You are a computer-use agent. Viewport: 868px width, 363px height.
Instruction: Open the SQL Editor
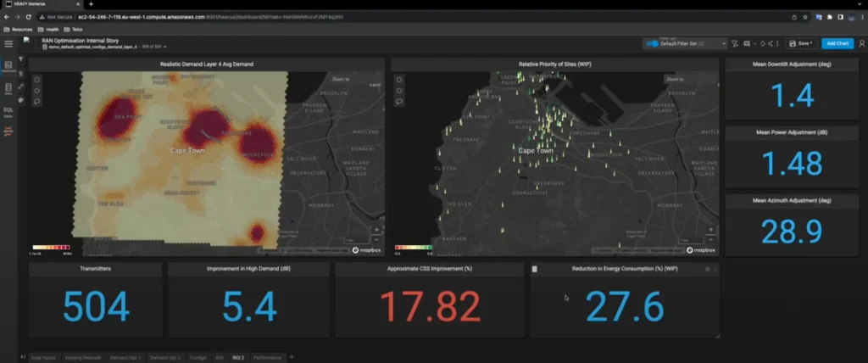(8, 111)
